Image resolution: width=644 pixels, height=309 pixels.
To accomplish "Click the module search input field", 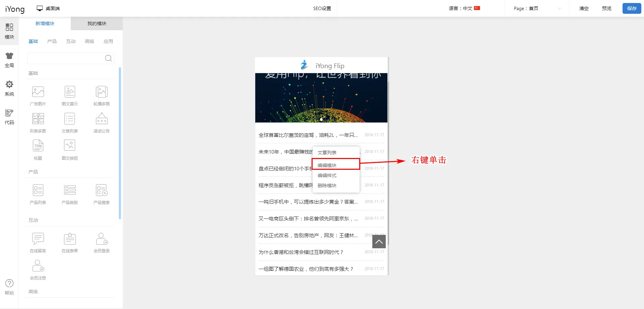I will (x=65, y=58).
